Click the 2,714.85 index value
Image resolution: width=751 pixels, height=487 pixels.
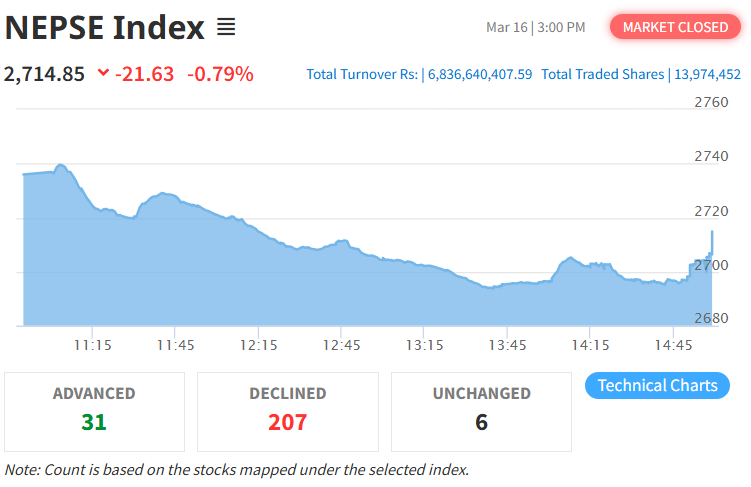(45, 74)
